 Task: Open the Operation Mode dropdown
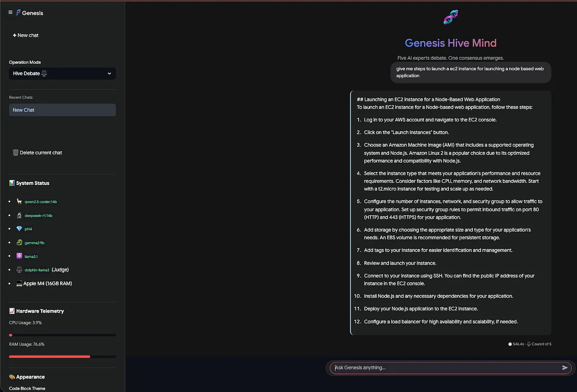62,73
